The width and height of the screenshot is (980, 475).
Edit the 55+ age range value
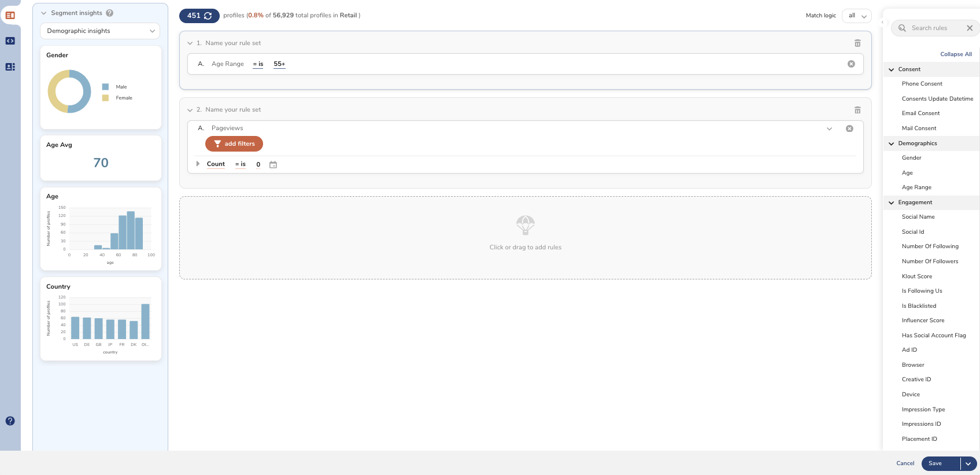[x=279, y=64]
